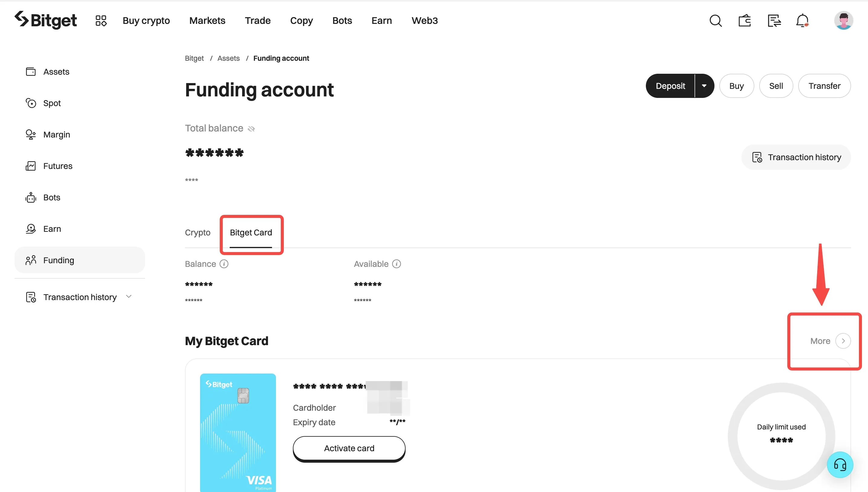Click the Available info icon
This screenshot has height=492, width=868.
[396, 264]
